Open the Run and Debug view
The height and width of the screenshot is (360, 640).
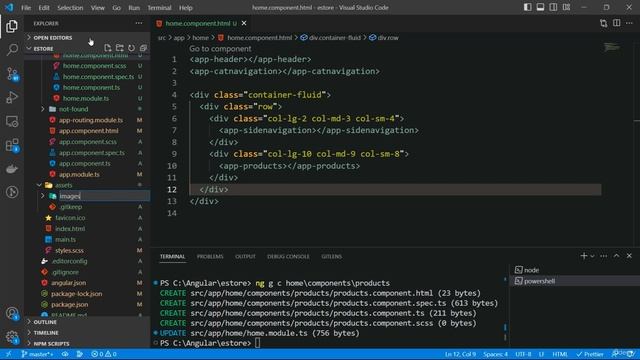(12, 98)
